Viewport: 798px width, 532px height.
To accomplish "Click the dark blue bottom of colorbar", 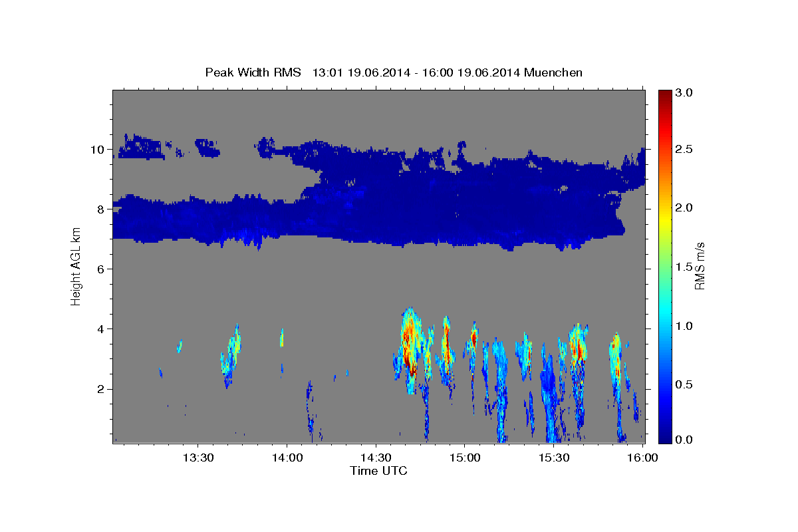I will tap(664, 437).
